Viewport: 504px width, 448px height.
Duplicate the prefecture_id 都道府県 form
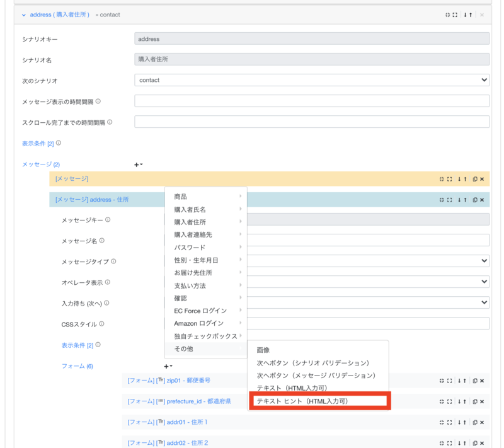coord(475,401)
